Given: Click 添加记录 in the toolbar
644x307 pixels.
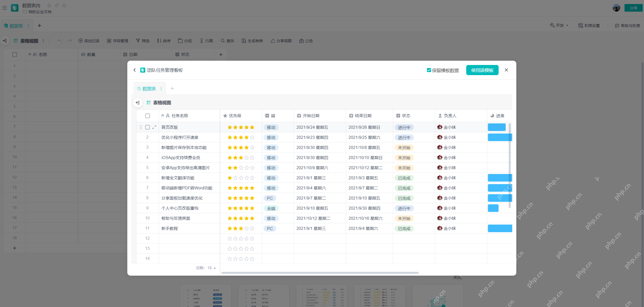Looking at the screenshot, I should point(89,41).
